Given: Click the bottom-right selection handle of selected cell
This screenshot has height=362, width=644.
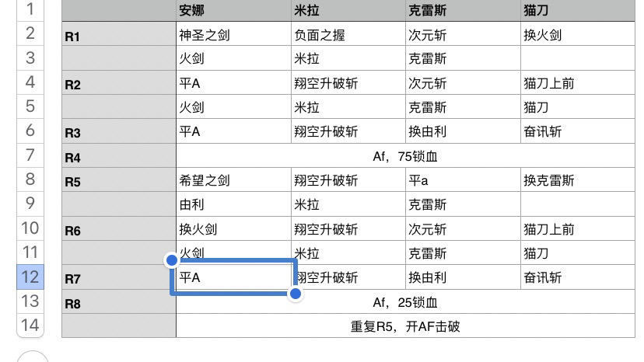Looking at the screenshot, I should tap(296, 294).
